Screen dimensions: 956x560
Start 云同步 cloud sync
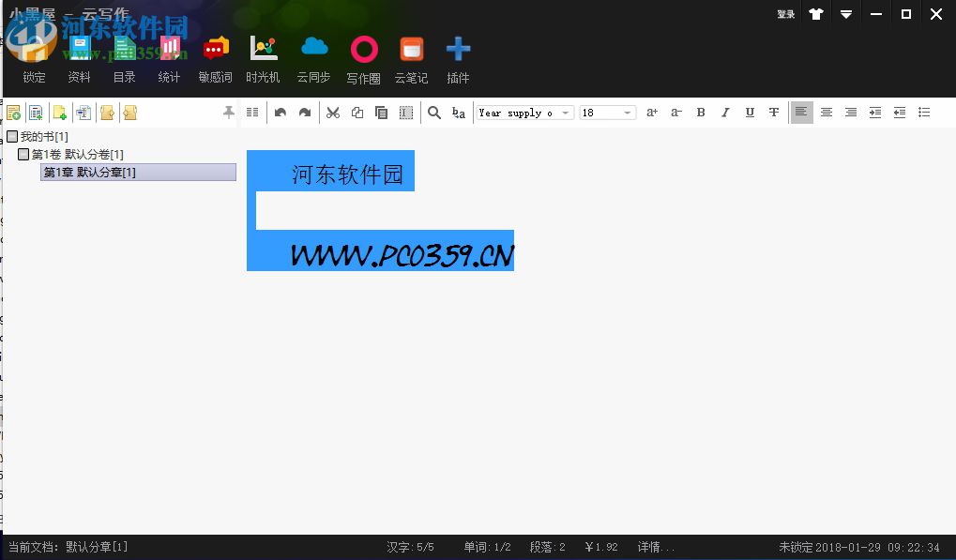[x=314, y=56]
